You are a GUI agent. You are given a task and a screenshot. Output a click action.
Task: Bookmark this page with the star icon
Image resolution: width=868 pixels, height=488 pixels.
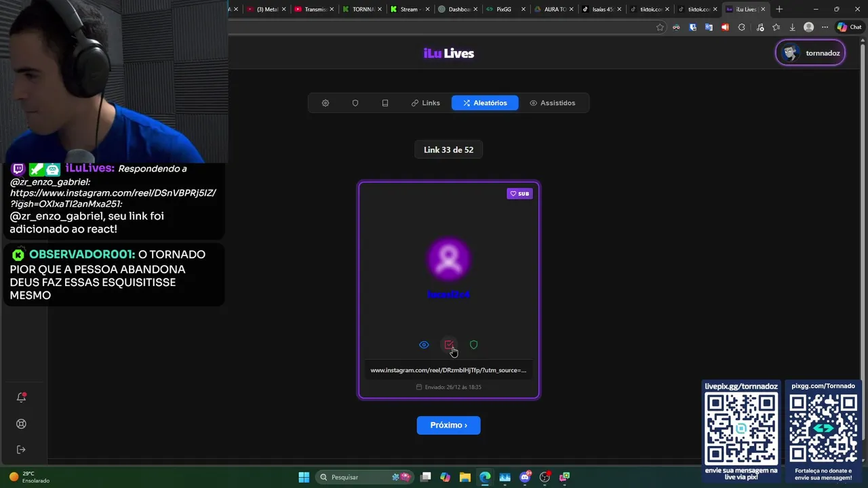pos(660,27)
